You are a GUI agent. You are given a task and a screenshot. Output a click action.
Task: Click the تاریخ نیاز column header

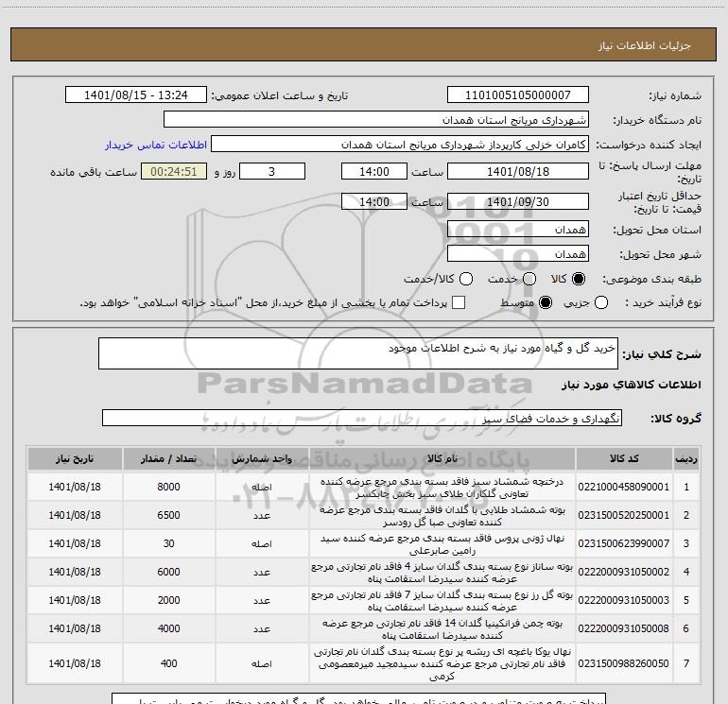coord(75,458)
